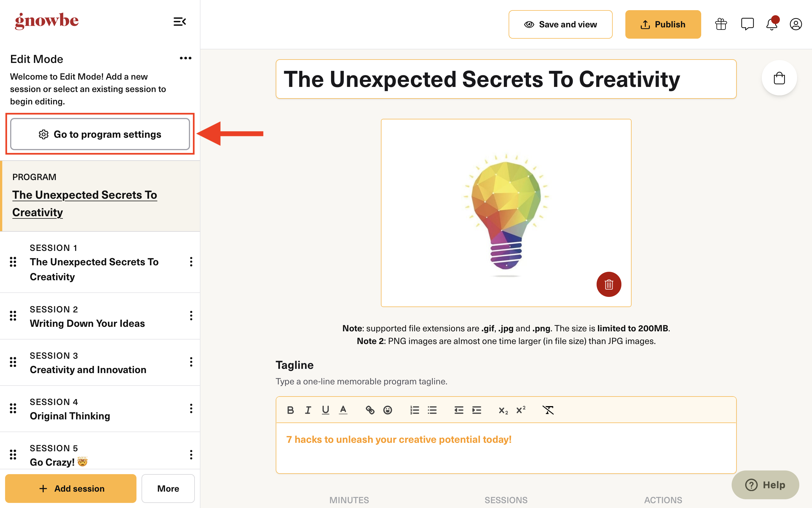The height and width of the screenshot is (508, 812).
Task: Open Session 1 kebab options menu
Action: point(191,262)
